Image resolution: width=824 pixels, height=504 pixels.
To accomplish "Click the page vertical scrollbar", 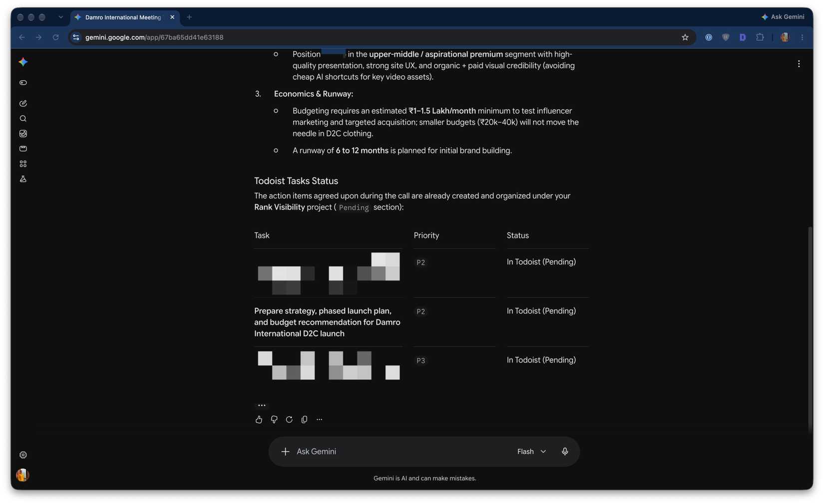I will 810,329.
